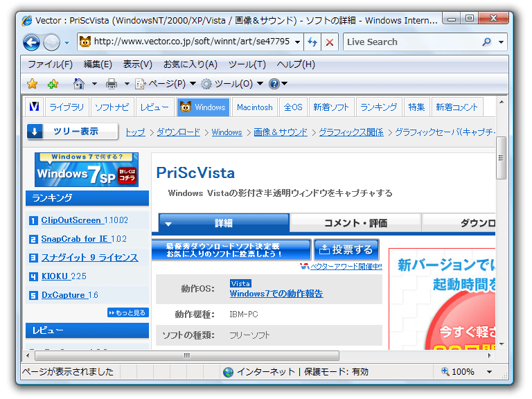Click the Vector V logo icon

click(34, 107)
